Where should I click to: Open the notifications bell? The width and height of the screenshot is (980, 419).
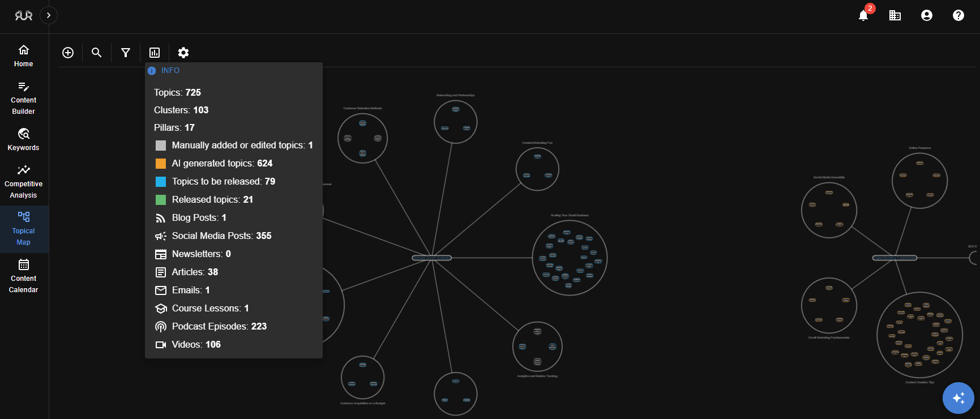pyautogui.click(x=863, y=15)
